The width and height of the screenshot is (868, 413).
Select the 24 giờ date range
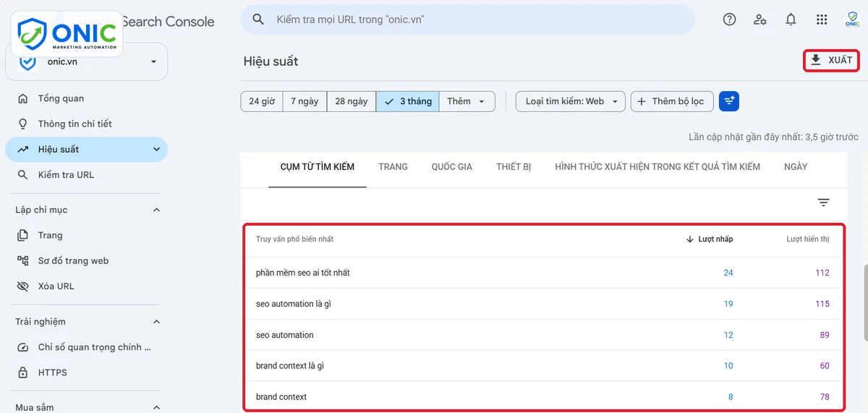(262, 101)
